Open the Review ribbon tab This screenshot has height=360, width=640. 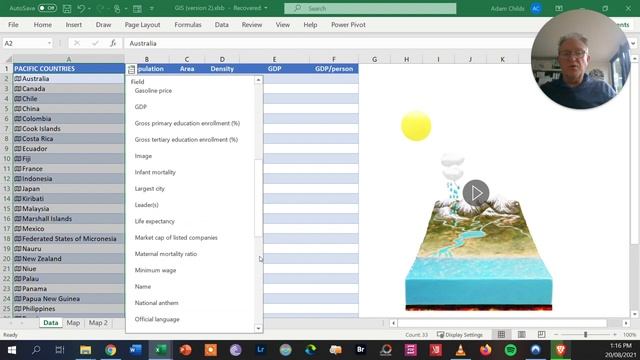tap(252, 25)
